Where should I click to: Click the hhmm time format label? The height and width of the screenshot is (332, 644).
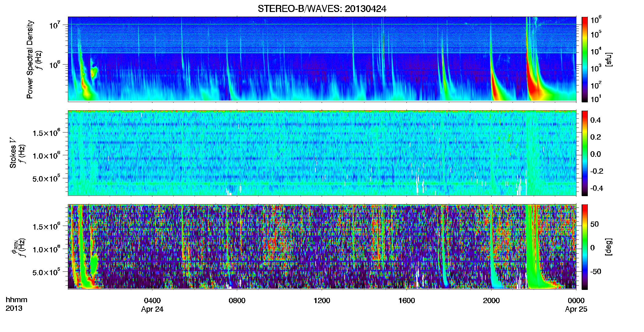(x=17, y=300)
